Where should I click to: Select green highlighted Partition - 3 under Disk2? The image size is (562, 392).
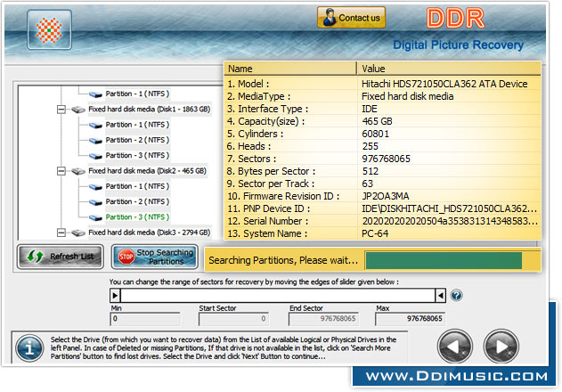pos(137,217)
